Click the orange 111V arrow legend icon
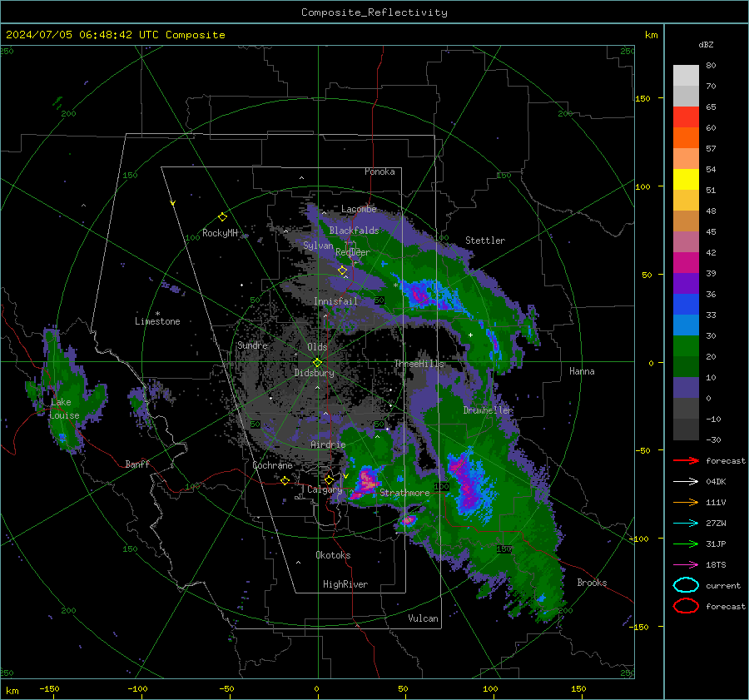Image resolution: width=749 pixels, height=700 pixels. [x=686, y=502]
